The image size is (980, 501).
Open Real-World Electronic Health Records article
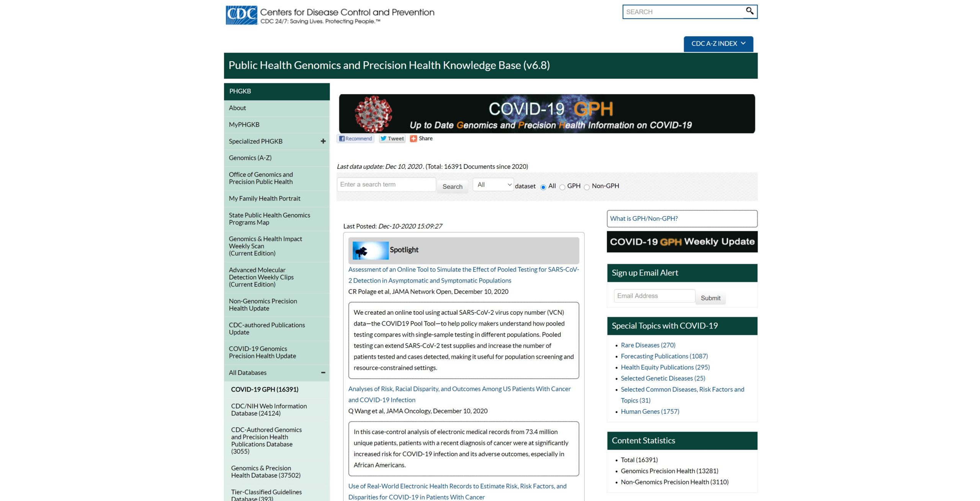click(457, 491)
